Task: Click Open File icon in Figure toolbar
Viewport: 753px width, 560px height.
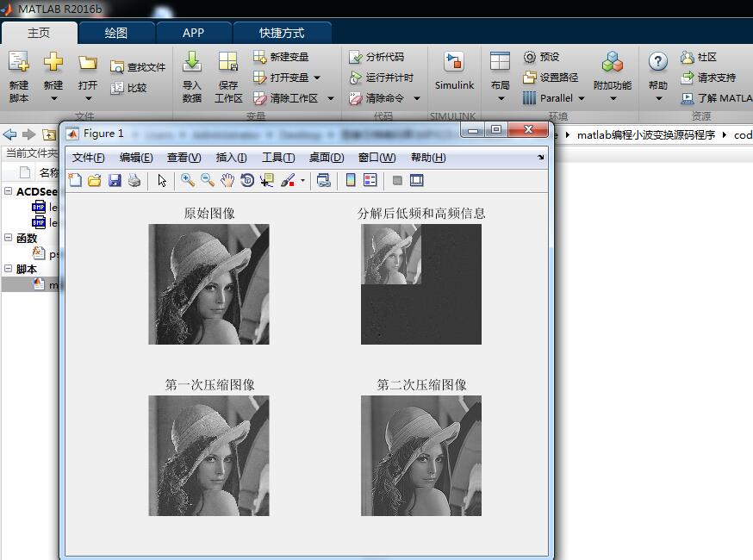Action: point(95,181)
